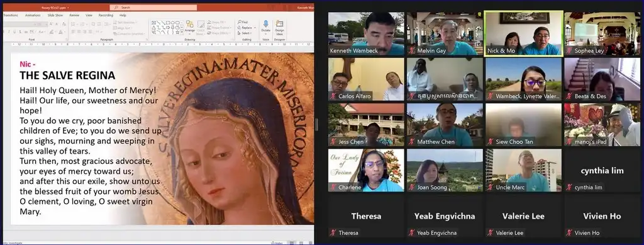Open the Quick Styles dropdown

[x=201, y=28]
